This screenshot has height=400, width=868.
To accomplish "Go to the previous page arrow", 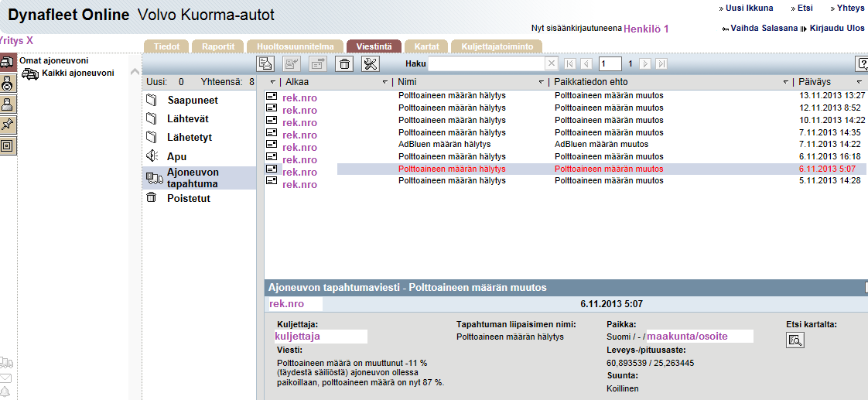I will click(x=587, y=63).
